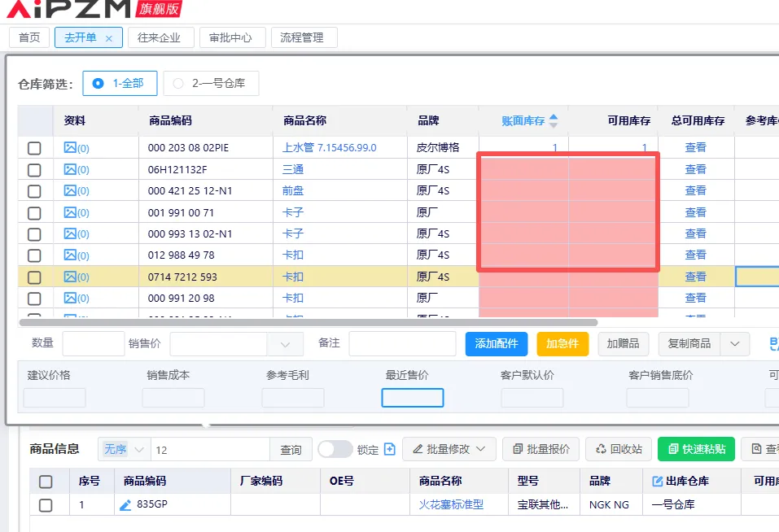
Task: Click the 查询 button
Action: coord(291,450)
